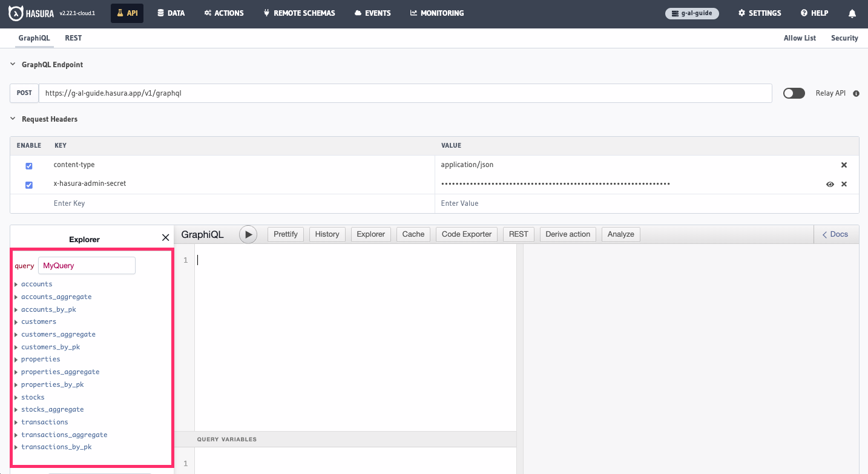Click the notification bell icon

click(x=852, y=13)
